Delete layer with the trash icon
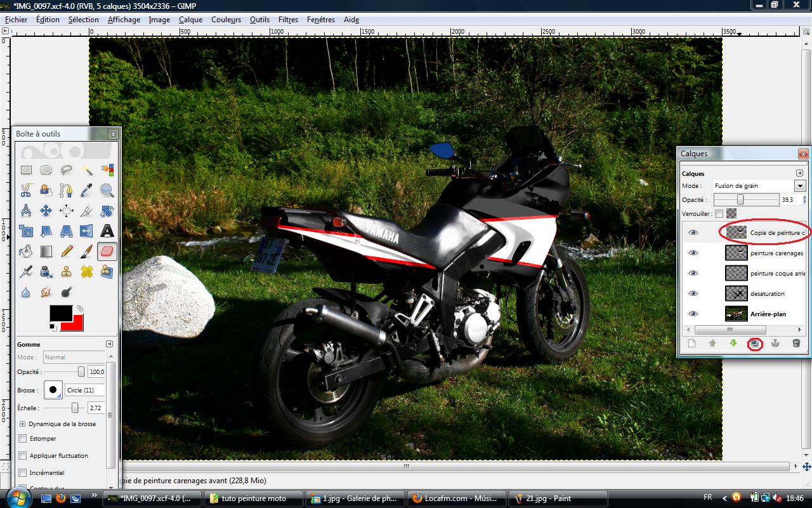This screenshot has width=812, height=508. [x=796, y=344]
